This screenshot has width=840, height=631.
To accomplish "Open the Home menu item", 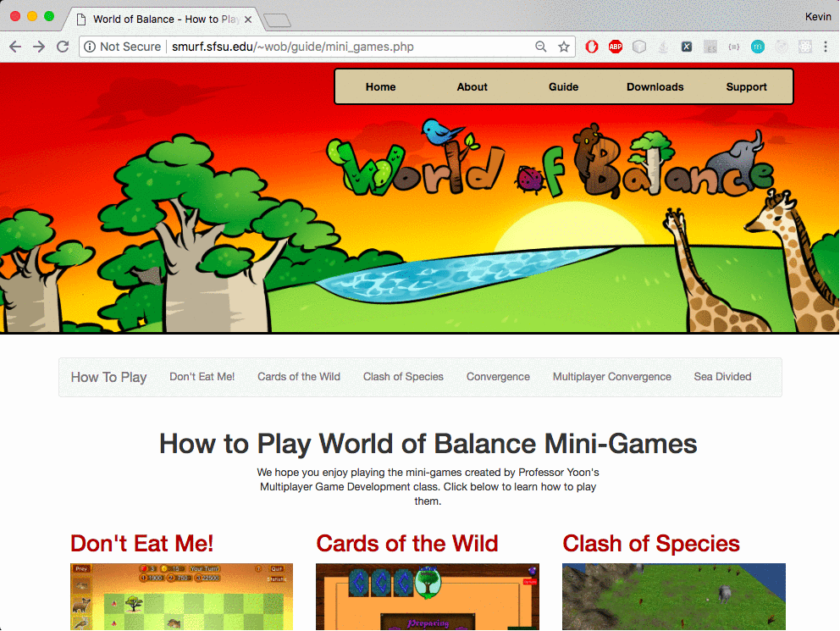I will tap(380, 86).
